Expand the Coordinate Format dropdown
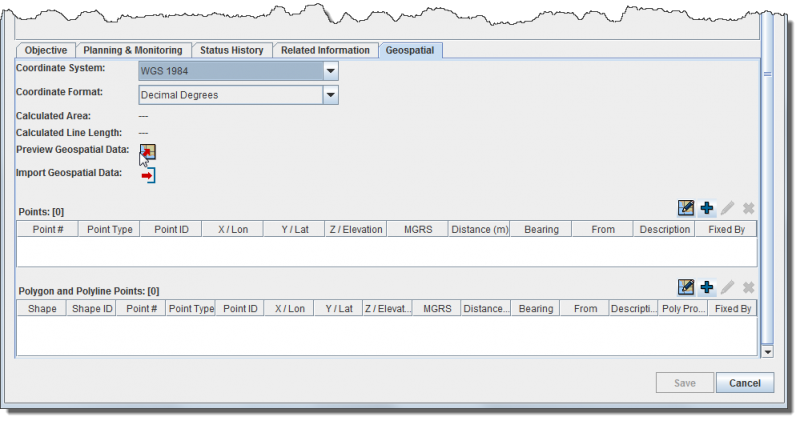 click(x=330, y=95)
